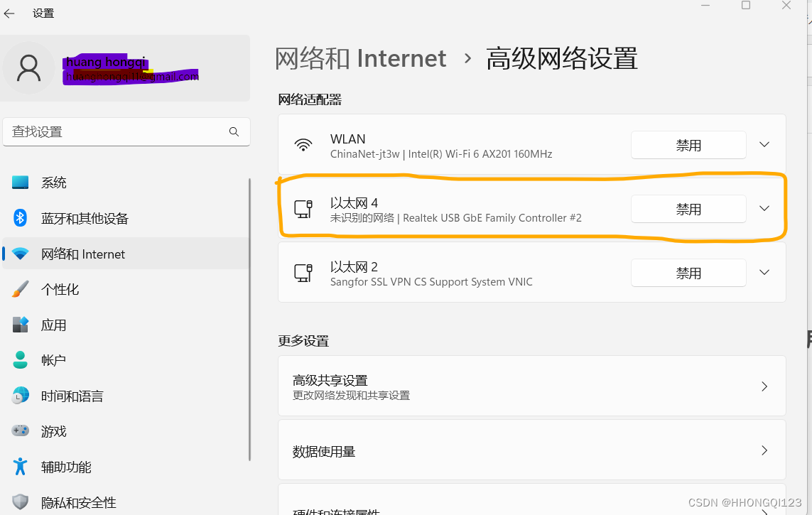The height and width of the screenshot is (515, 812).
Task: Click the 游戏 controller icon
Action: point(20,431)
